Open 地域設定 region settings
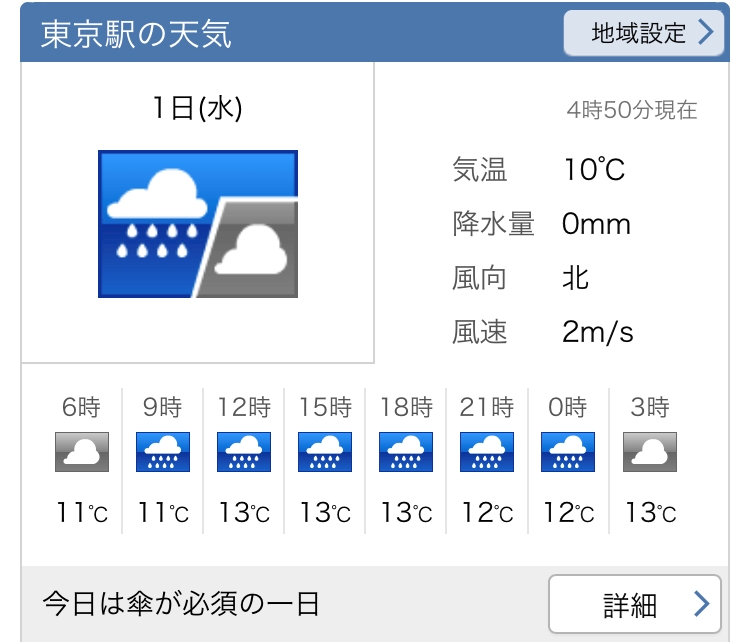Image resolution: width=750 pixels, height=642 pixels. pos(643,33)
